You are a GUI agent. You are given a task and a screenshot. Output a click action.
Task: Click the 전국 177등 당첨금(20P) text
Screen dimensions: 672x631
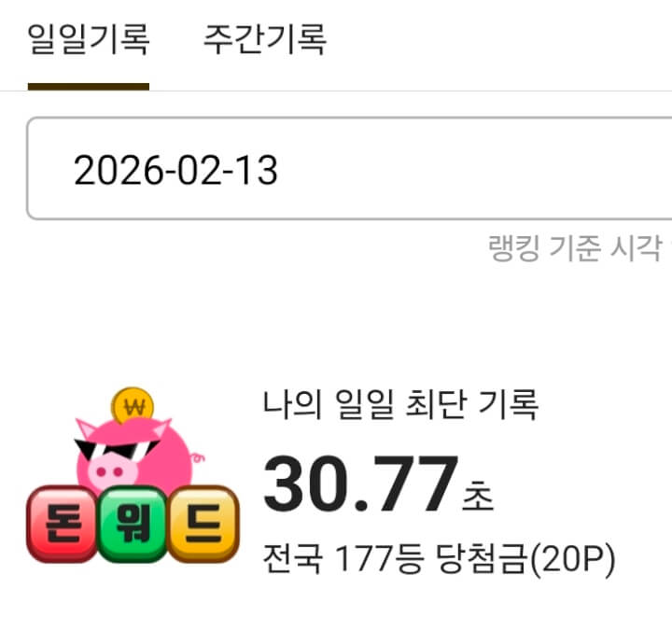(x=439, y=558)
